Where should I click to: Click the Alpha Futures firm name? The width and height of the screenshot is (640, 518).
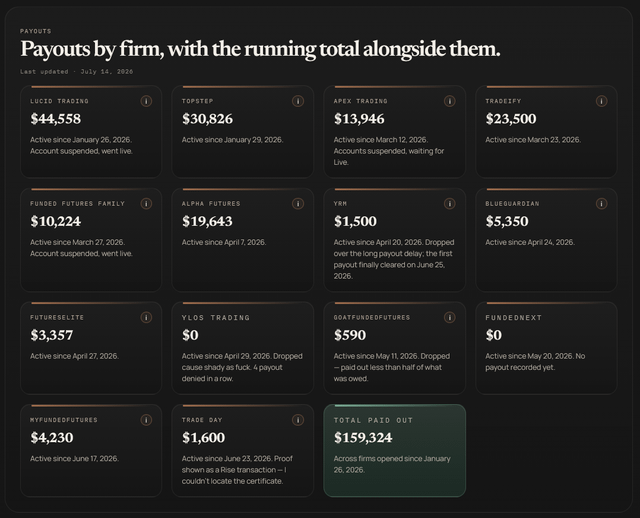coord(211,203)
